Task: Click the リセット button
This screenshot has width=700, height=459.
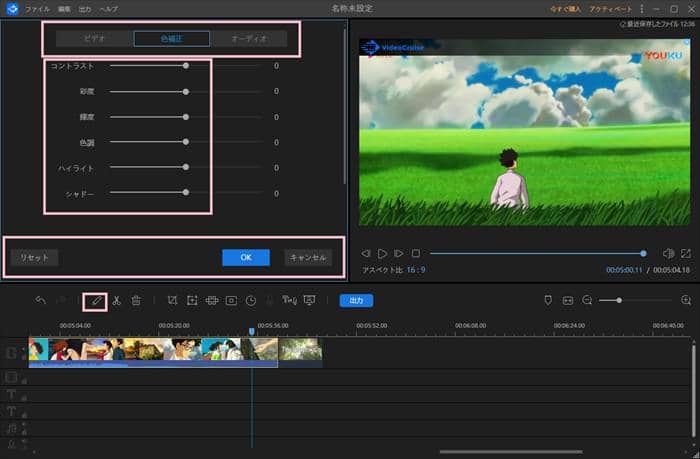Action: pyautogui.click(x=34, y=258)
